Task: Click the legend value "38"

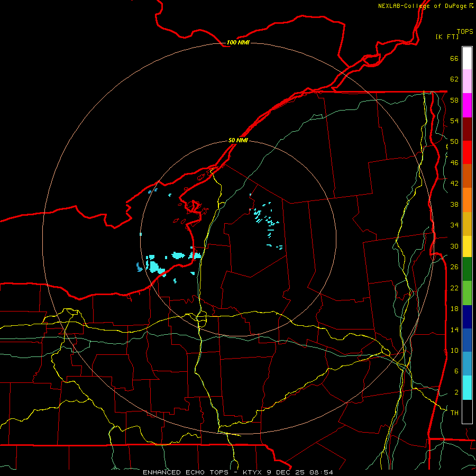Action: 454,204
